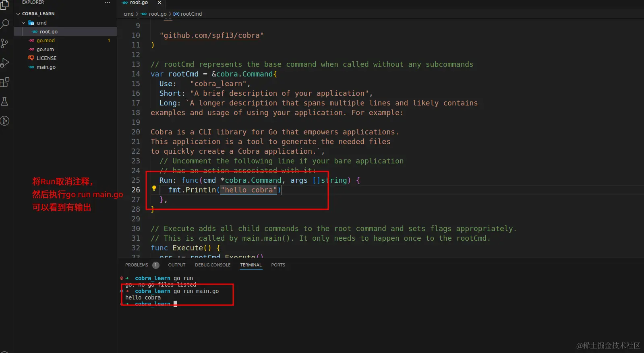The image size is (644, 353).
Task: Switch to the Debug Console tab
Action: click(213, 265)
